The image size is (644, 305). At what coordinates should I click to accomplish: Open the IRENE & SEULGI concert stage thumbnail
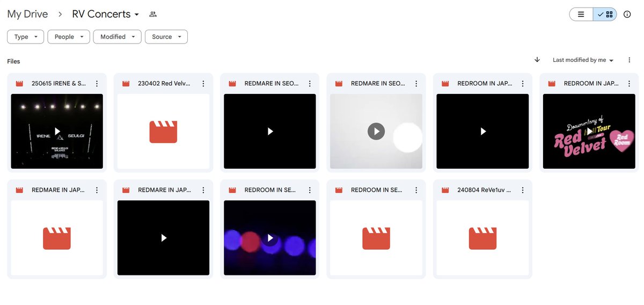pos(57,131)
